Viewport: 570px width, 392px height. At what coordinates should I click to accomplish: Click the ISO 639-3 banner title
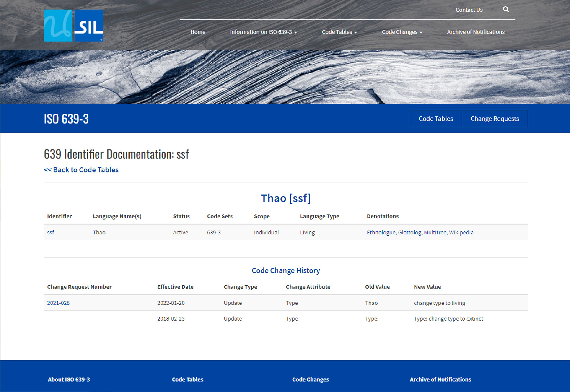point(66,119)
